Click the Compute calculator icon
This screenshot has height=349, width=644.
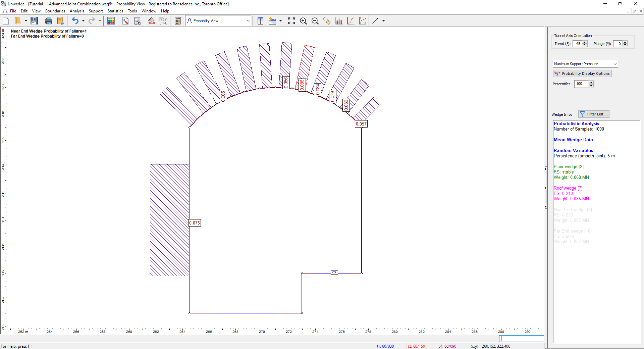pyautogui.click(x=178, y=21)
